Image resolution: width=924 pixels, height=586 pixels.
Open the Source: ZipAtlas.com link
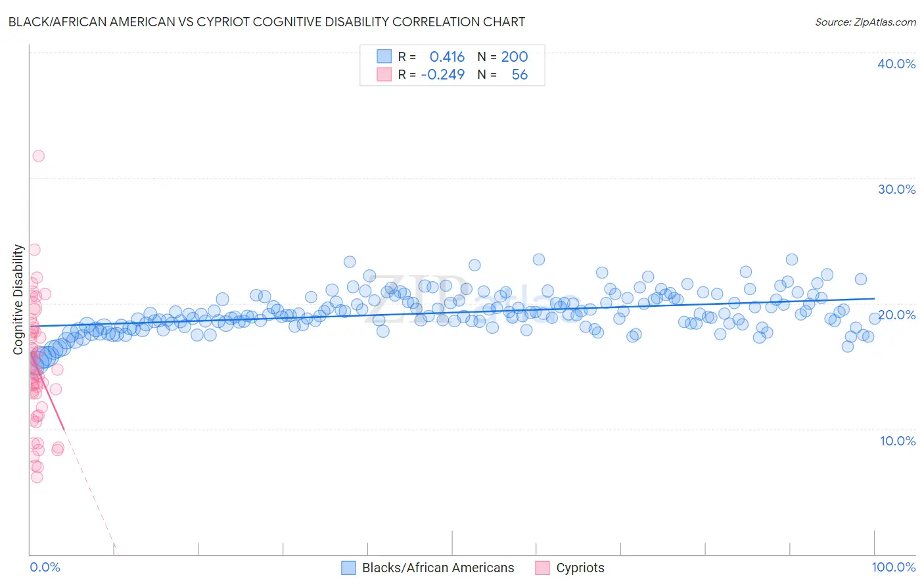point(866,22)
